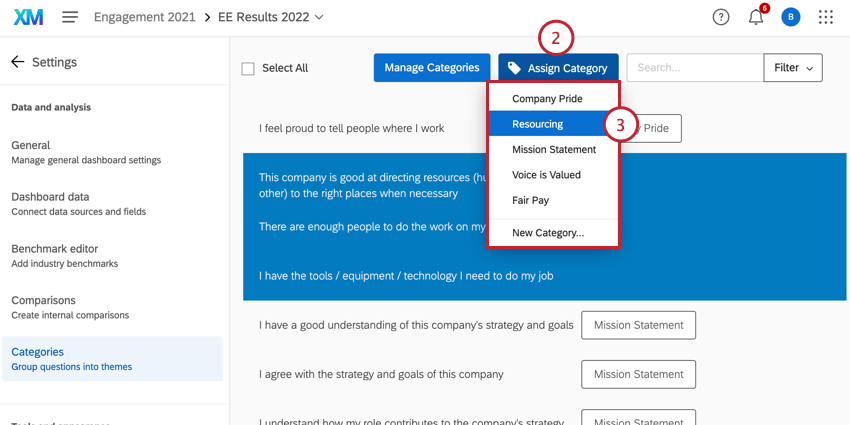Open the help question mark icon
Screen dimensions: 850x425
(721, 17)
